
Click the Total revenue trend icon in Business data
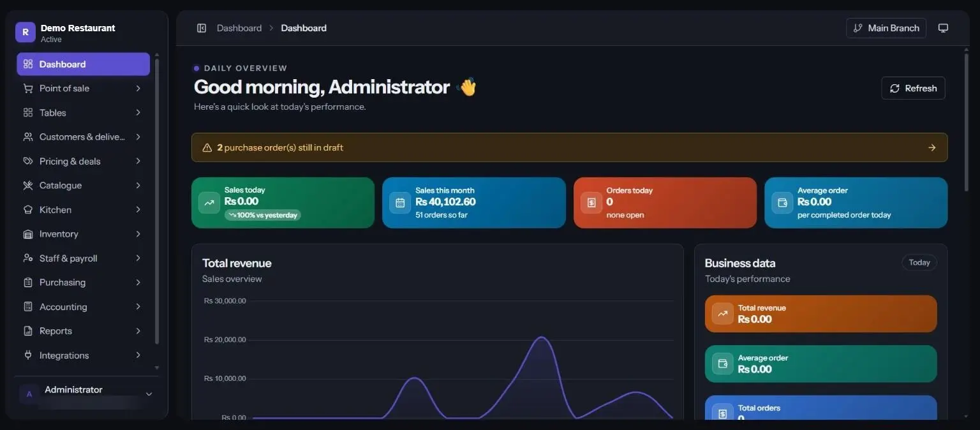click(x=723, y=314)
